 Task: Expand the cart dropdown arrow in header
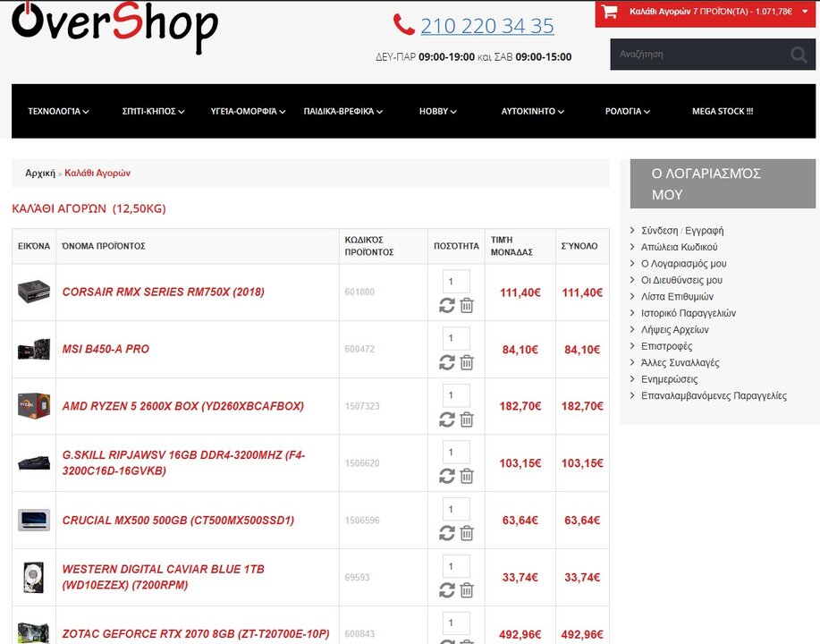pyautogui.click(x=806, y=12)
